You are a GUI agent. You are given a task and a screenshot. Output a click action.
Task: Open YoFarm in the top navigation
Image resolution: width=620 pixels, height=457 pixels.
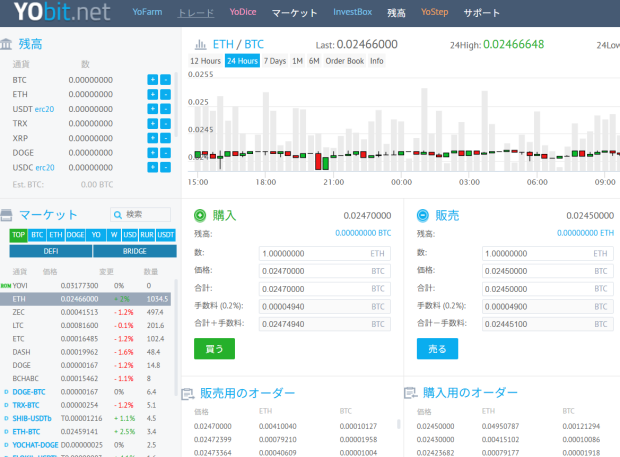pyautogui.click(x=147, y=12)
